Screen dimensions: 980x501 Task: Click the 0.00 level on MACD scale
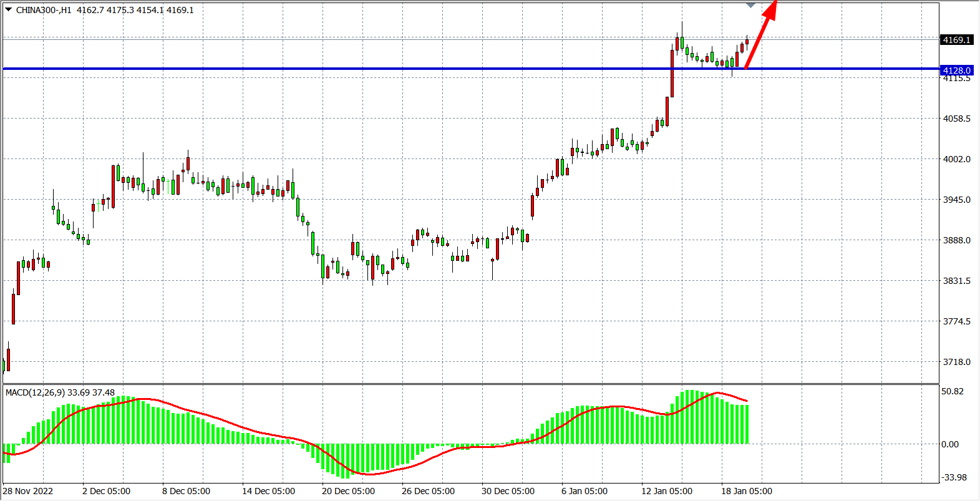[x=950, y=444]
